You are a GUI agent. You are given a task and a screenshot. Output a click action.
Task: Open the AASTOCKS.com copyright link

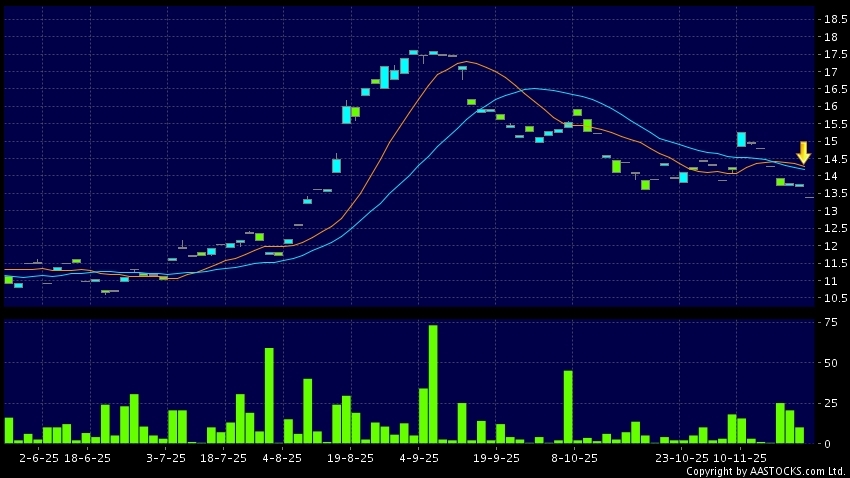pos(766,471)
